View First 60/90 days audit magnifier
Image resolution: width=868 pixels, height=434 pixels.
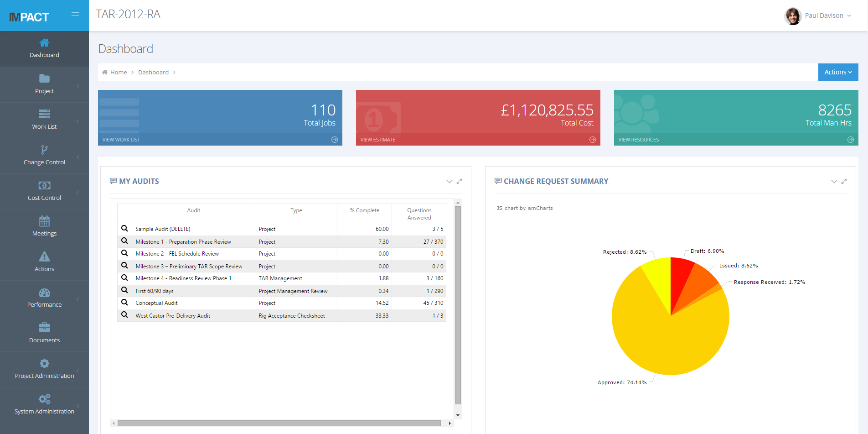click(x=124, y=290)
